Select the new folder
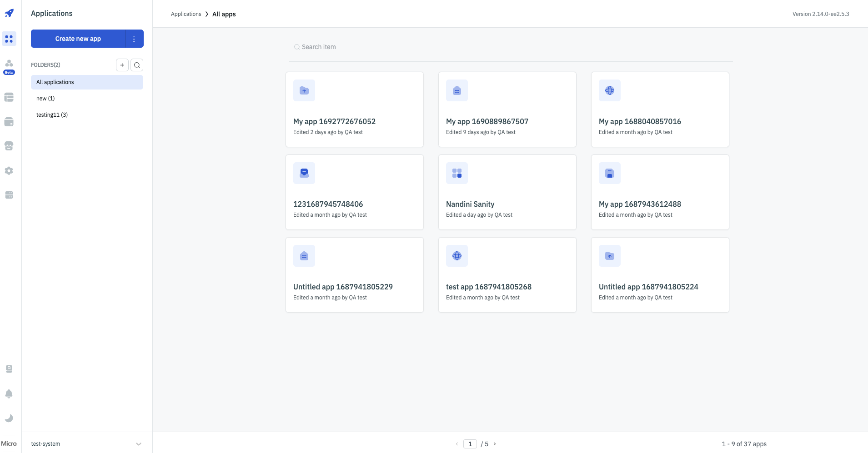Viewport: 868px width, 453px height. 45,99
